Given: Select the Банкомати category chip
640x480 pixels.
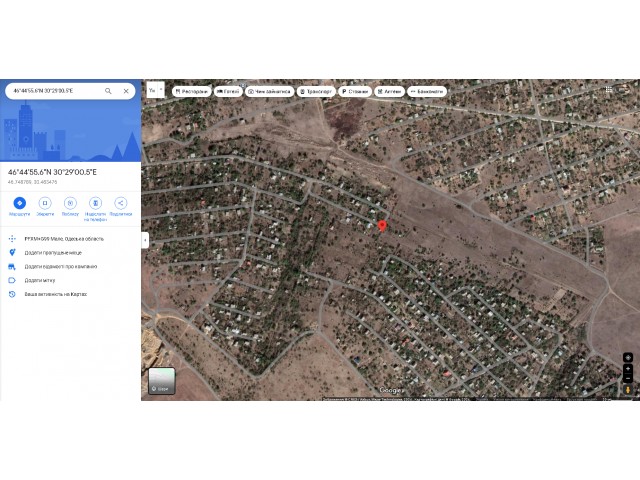Looking at the screenshot, I should coord(427,91).
